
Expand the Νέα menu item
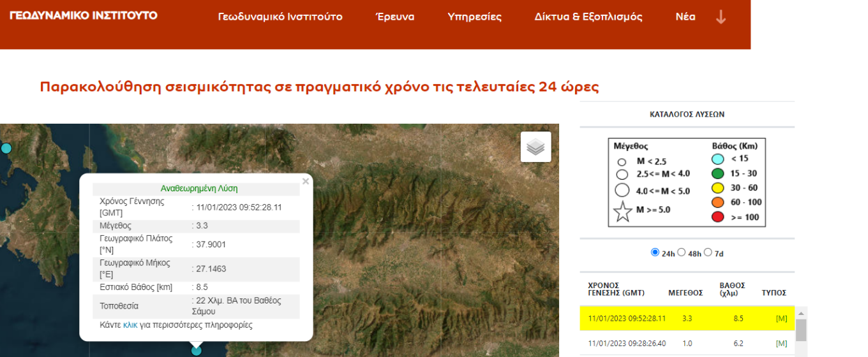(685, 17)
